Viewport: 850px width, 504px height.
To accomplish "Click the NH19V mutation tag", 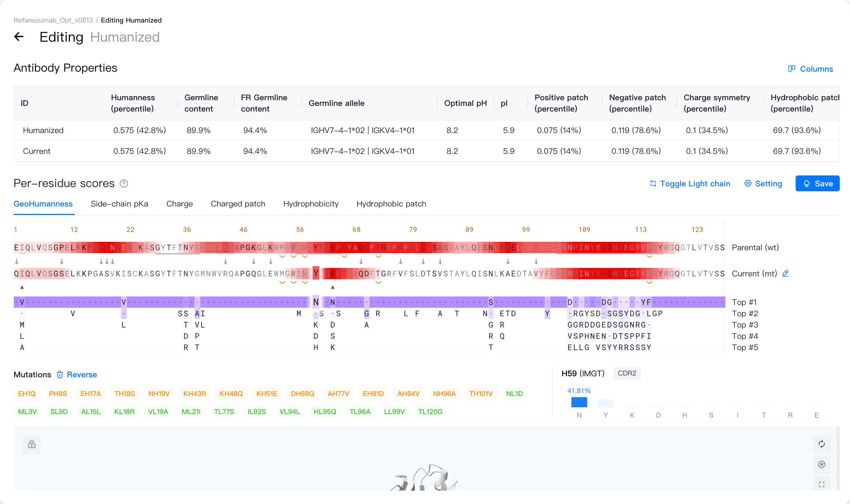I will pyautogui.click(x=159, y=394).
